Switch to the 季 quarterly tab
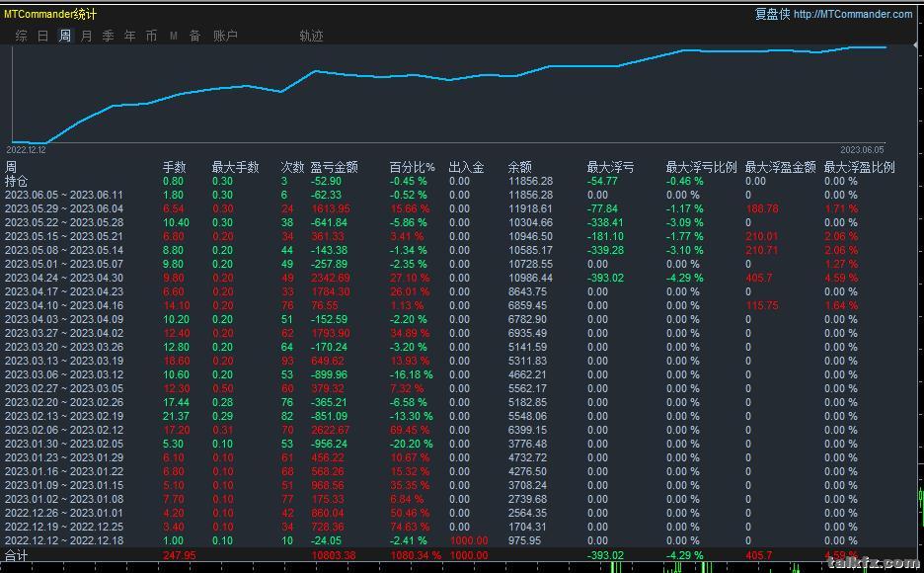Screen dimensions: 924x573 pyautogui.click(x=108, y=36)
